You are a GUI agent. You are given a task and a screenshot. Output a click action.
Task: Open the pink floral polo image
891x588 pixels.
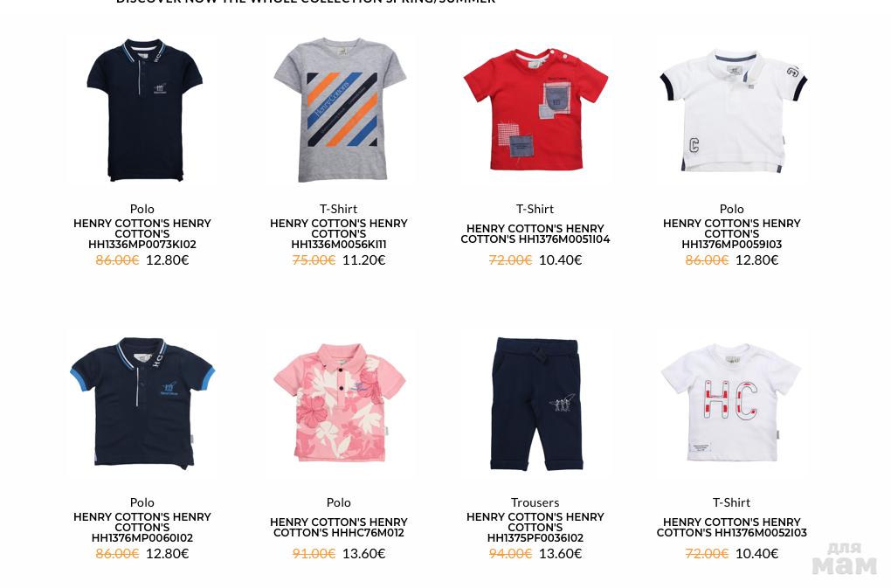pyautogui.click(x=339, y=404)
